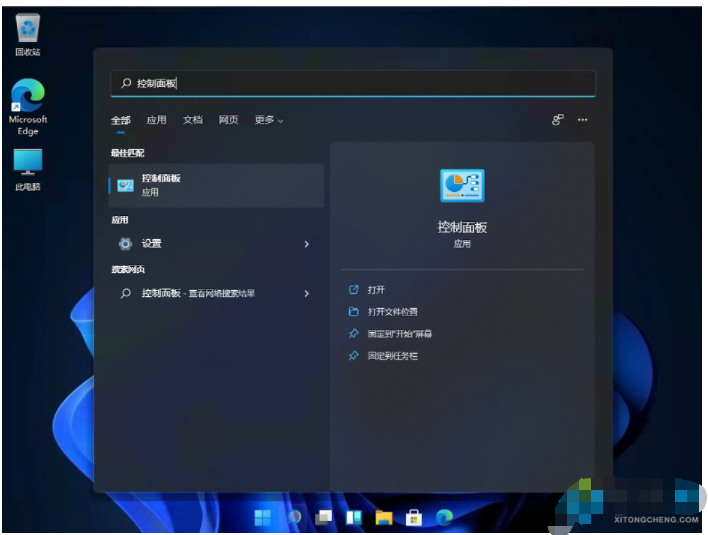The height and width of the screenshot is (535, 708).
Task: Click the account link icon beside options
Action: (557, 120)
